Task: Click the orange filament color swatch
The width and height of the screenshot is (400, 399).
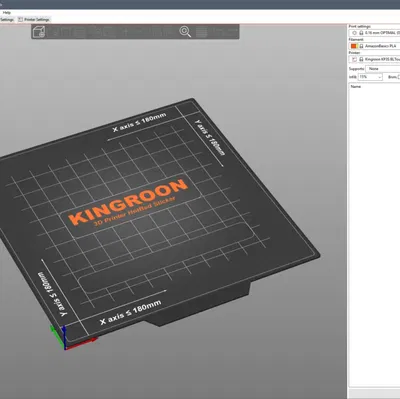Action: (354, 46)
